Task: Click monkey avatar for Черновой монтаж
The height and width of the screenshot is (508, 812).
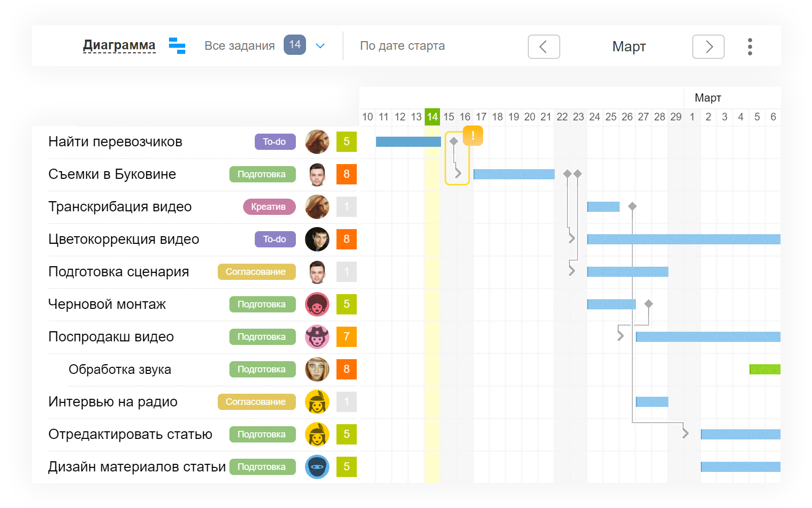Action: [x=317, y=304]
